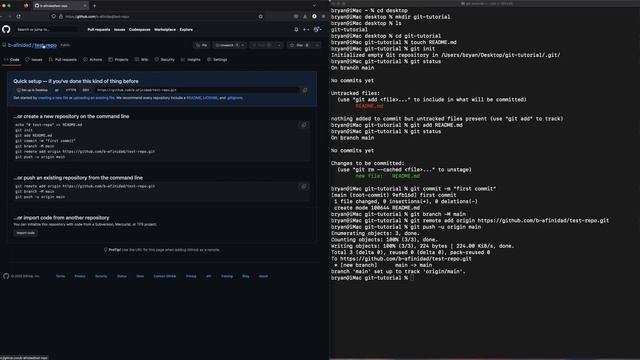Click the terminal prompt cursor line
The height and width of the screenshot is (360, 640).
tap(372, 278)
